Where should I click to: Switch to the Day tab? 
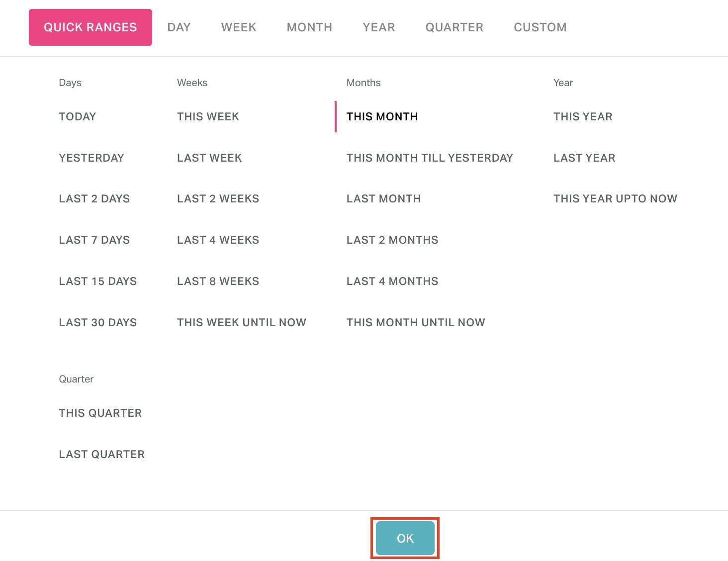coord(179,27)
